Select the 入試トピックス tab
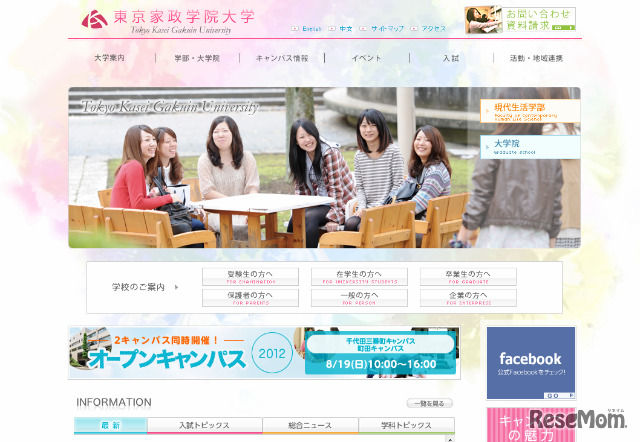This screenshot has width=640, height=442. tap(204, 425)
